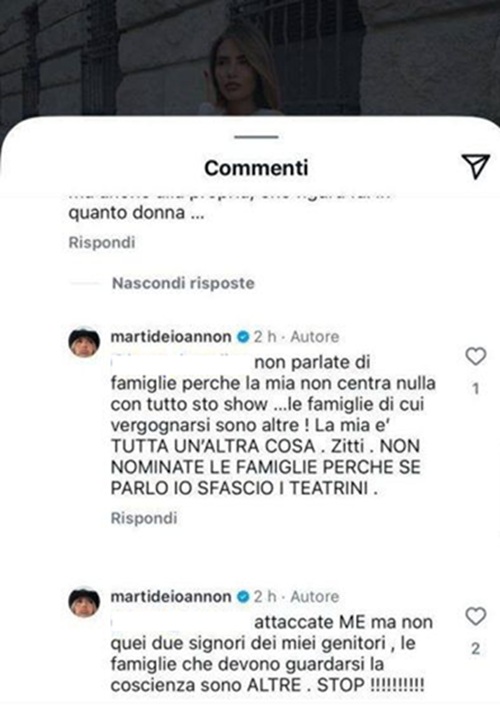The width and height of the screenshot is (500, 706).
Task: Collapse replies via Nascondi risposte
Action: click(183, 283)
